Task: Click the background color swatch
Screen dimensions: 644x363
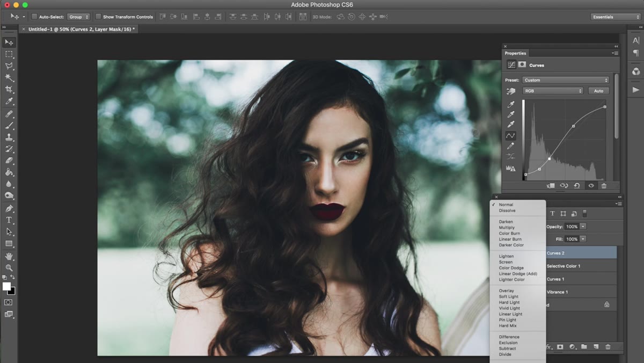Action: coord(12,292)
